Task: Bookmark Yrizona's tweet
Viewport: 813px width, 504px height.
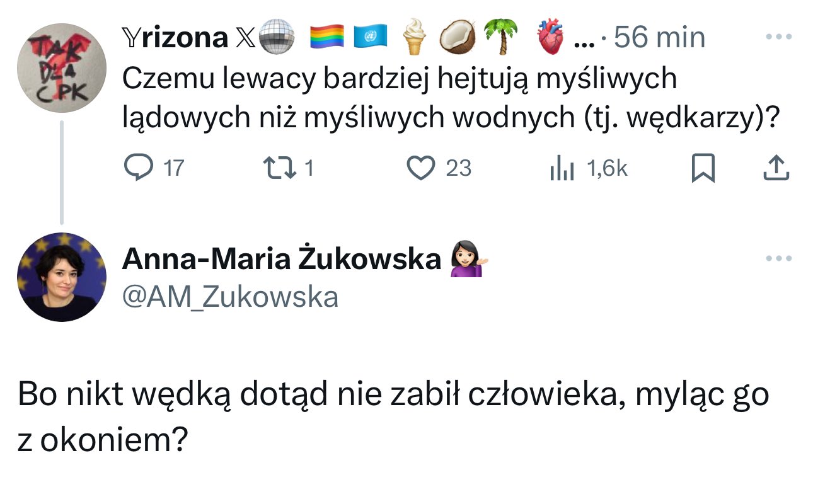Action: pos(703,168)
